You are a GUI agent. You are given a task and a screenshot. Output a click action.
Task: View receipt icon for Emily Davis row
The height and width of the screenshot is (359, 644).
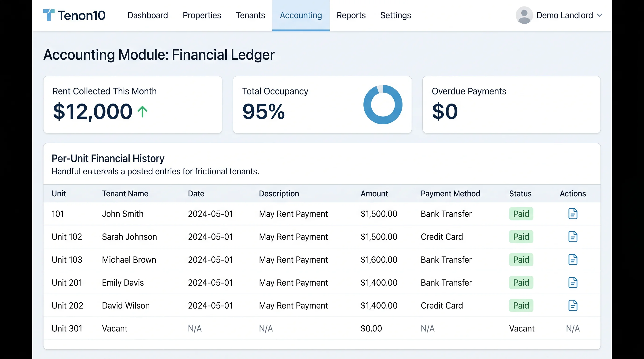pyautogui.click(x=572, y=283)
